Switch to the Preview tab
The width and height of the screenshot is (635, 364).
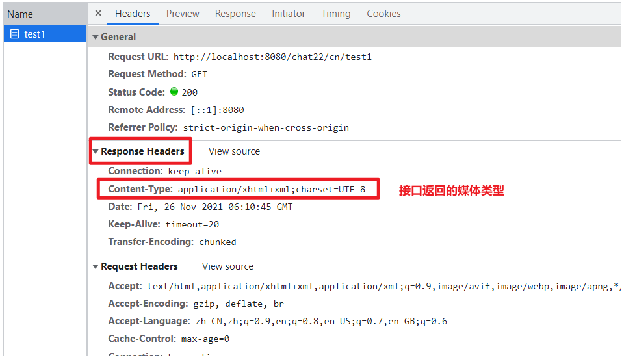coord(183,13)
